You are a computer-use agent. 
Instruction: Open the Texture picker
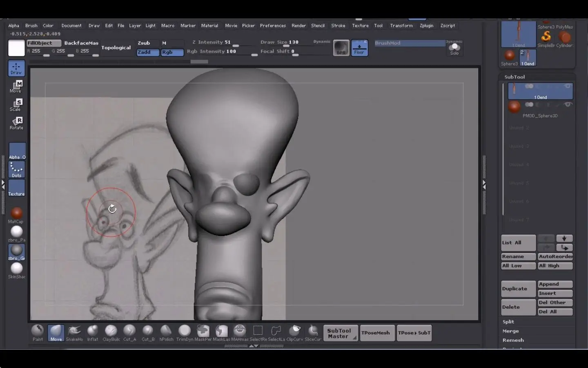[17, 188]
